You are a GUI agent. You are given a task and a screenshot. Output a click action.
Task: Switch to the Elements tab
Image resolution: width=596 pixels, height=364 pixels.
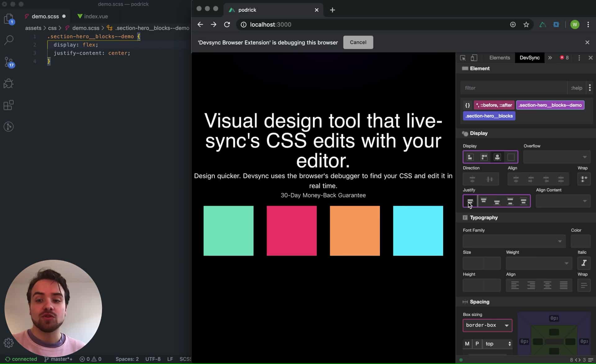499,58
